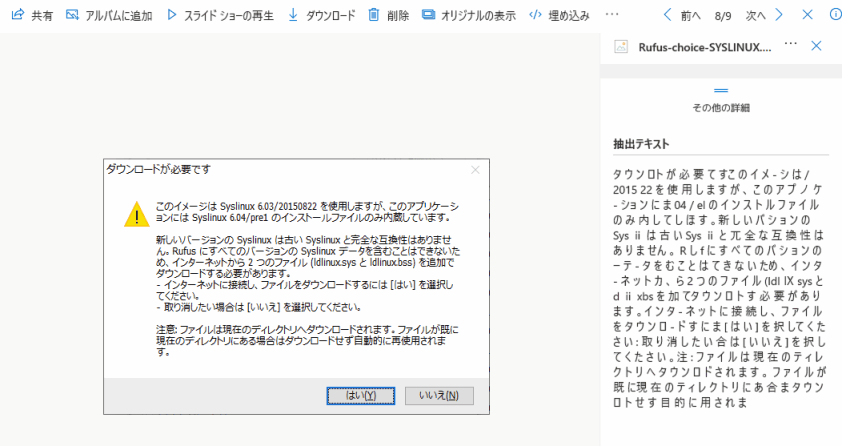Click the 共有 label in the toolbar
Viewport: 842px width, 446px height.
[42, 16]
